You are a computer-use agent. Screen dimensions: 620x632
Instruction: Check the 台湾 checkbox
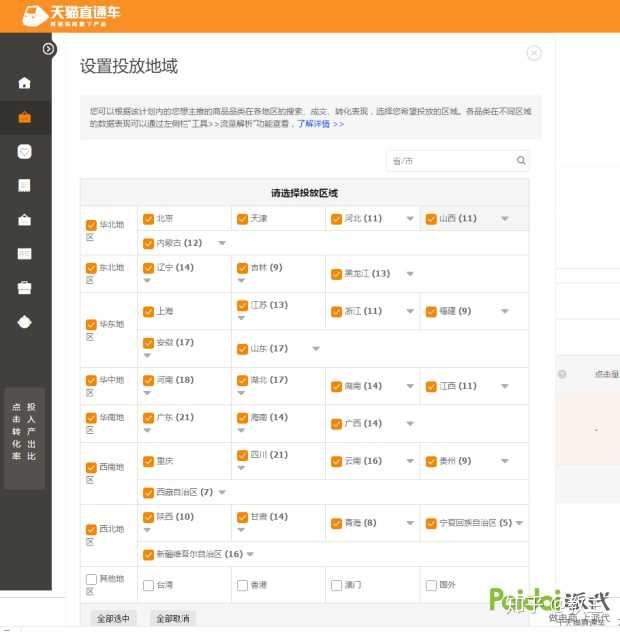click(149, 585)
